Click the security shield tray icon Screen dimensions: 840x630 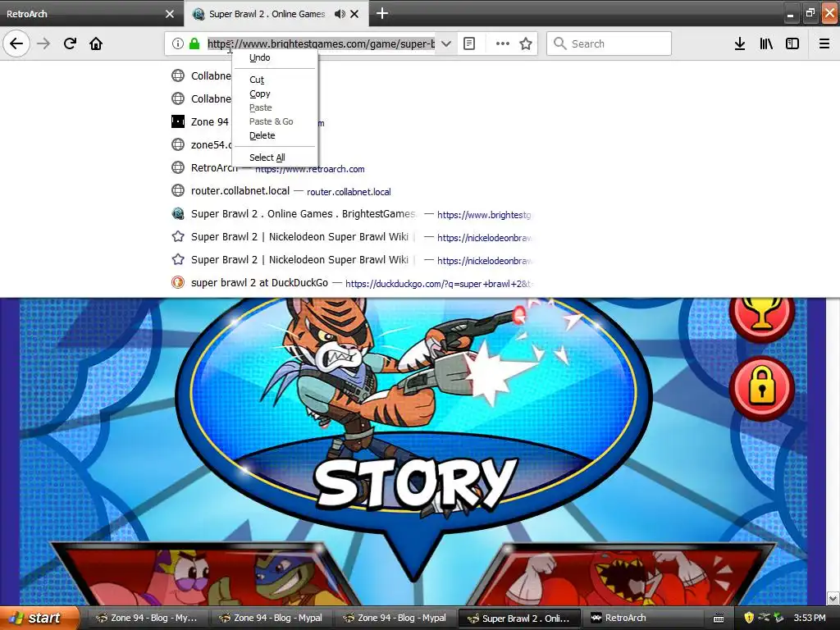point(749,618)
